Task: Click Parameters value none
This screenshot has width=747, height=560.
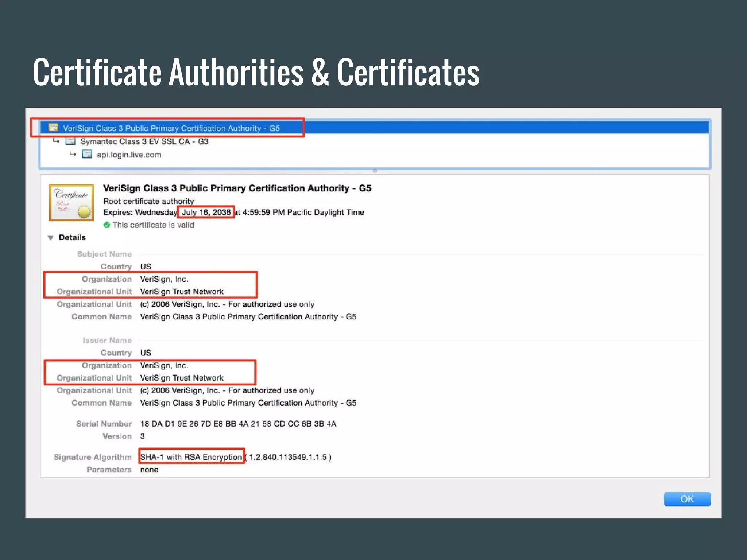Action: [149, 470]
